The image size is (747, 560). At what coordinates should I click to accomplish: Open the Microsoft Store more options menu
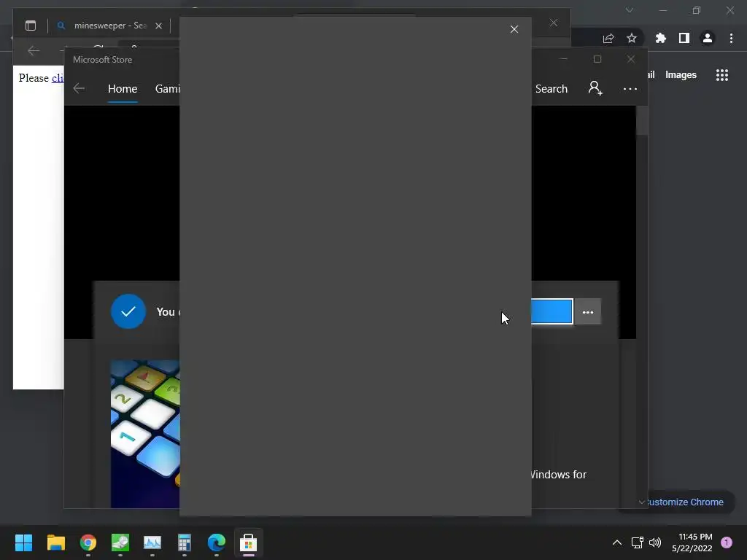point(630,89)
